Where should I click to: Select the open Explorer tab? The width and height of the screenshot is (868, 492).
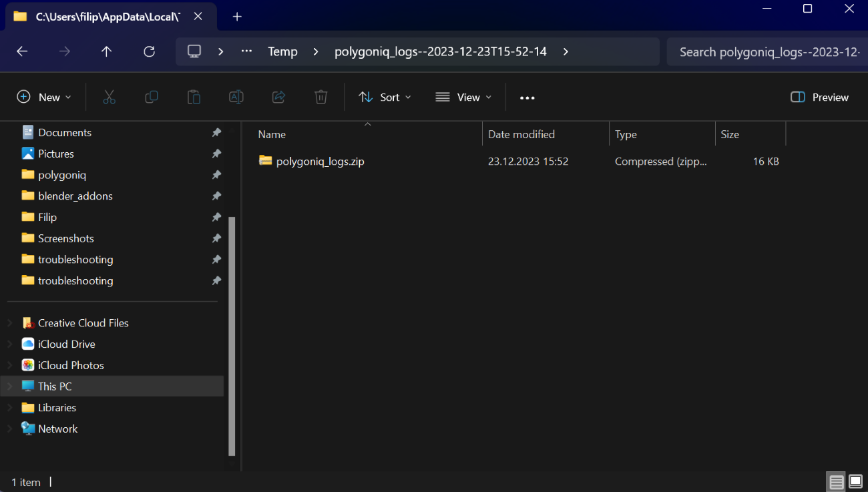coord(107,16)
